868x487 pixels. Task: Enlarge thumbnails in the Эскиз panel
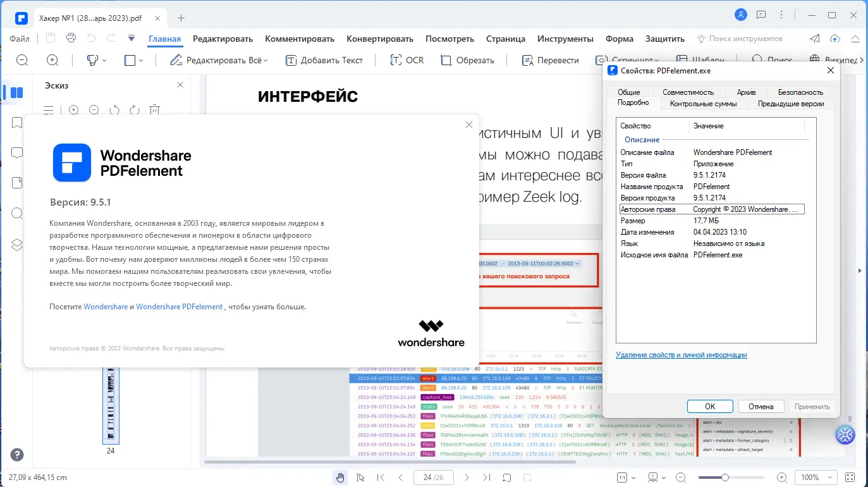[74, 110]
